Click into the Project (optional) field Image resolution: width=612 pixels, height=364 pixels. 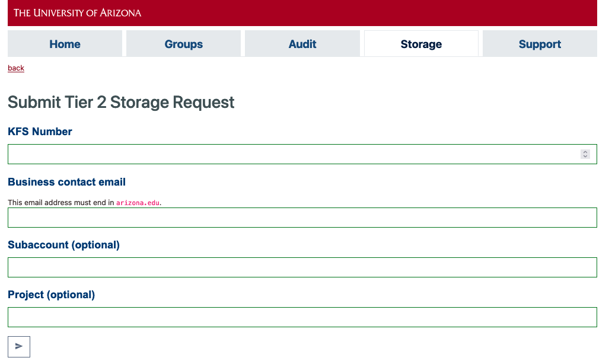tap(302, 317)
